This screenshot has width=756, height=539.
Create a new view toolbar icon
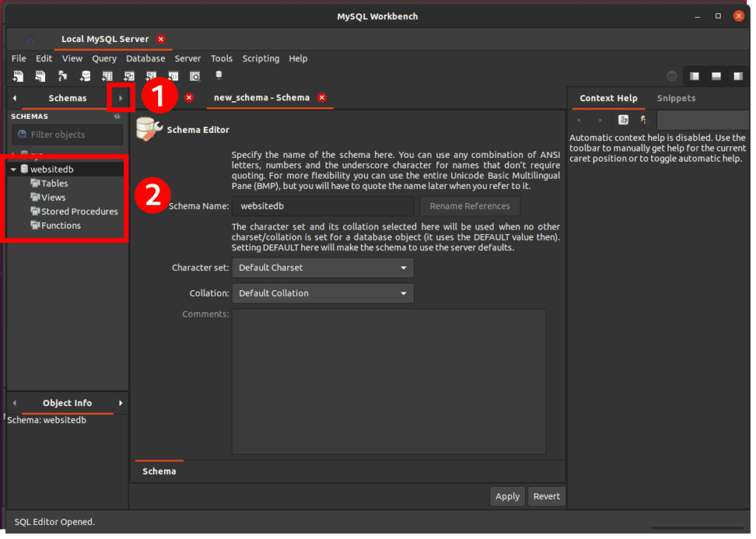(129, 76)
